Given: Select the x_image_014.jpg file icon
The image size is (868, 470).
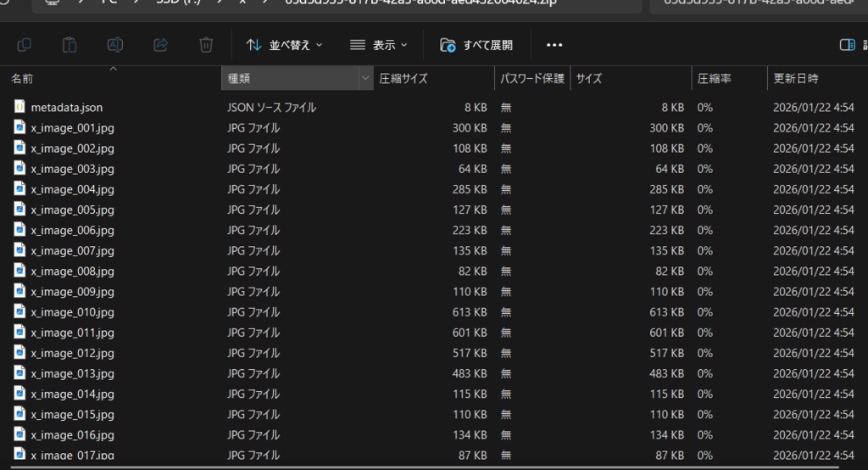Looking at the screenshot, I should pos(19,394).
